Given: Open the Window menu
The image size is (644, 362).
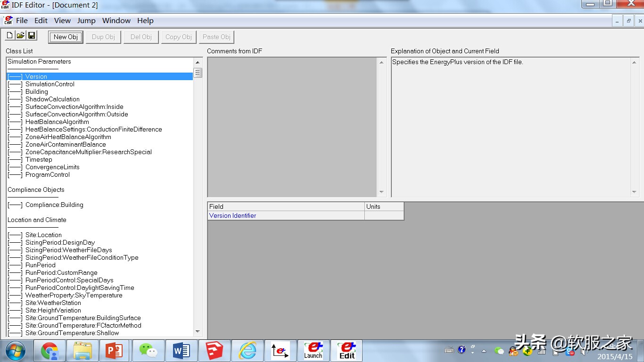Looking at the screenshot, I should (116, 21).
